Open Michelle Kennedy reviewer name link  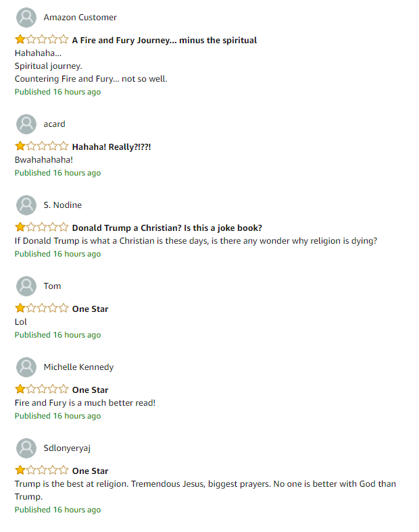(79, 367)
